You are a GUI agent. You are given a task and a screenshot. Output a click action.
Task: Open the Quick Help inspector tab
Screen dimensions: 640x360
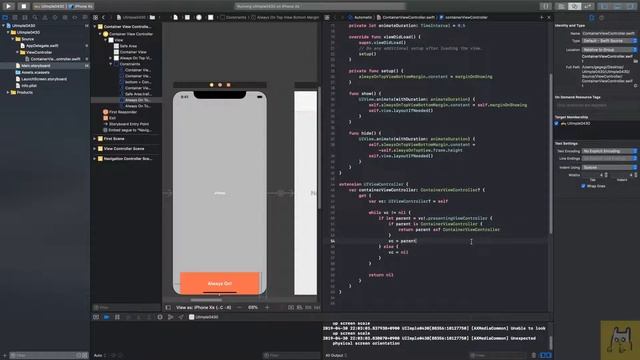click(x=601, y=18)
